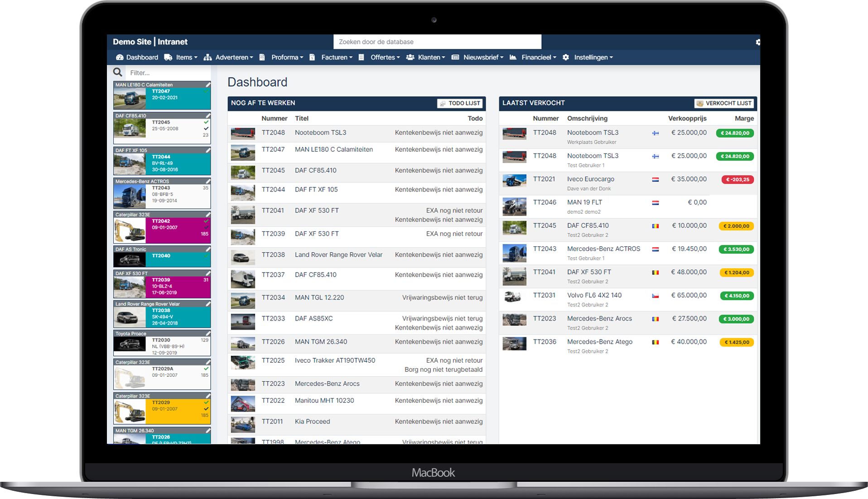The height and width of the screenshot is (499, 868).
Task: Click the '€ 65.000,00' sale price
Action: coord(689,295)
